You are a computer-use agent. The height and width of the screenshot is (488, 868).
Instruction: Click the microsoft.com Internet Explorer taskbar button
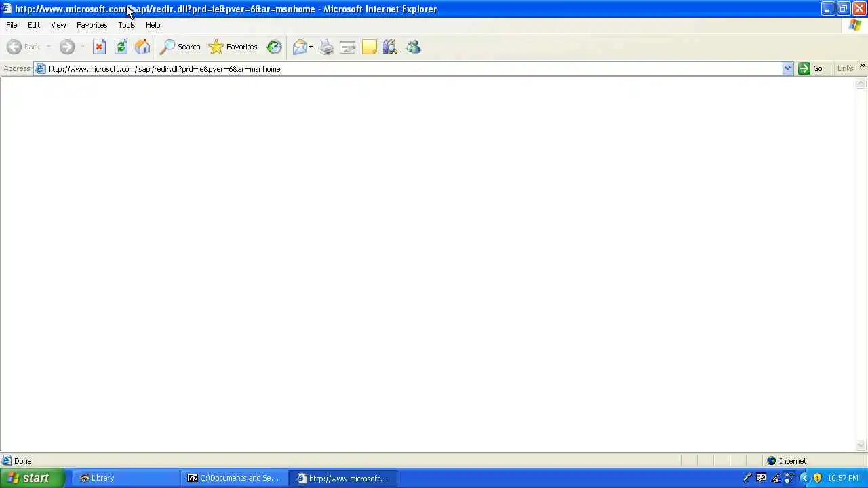pos(343,478)
